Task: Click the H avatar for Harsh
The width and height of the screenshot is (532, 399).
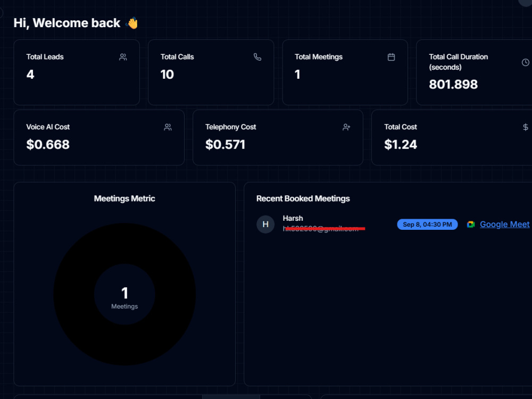Action: click(265, 225)
